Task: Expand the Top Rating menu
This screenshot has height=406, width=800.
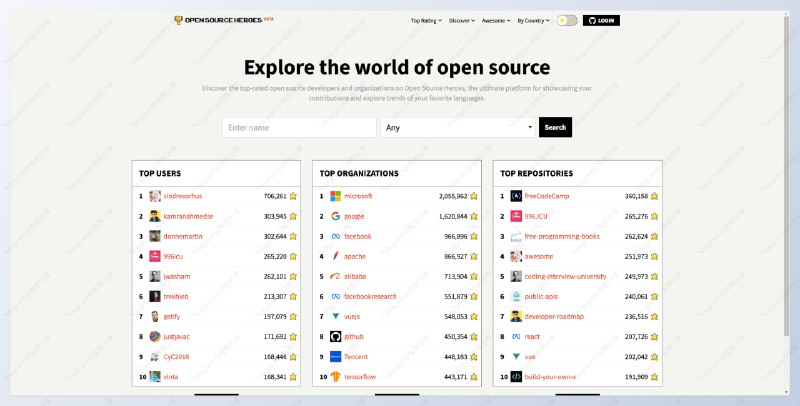Action: [x=426, y=20]
